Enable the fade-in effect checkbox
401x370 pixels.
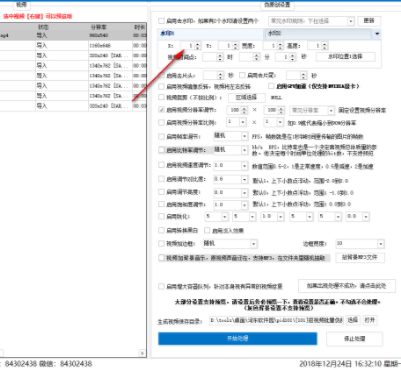point(207,230)
